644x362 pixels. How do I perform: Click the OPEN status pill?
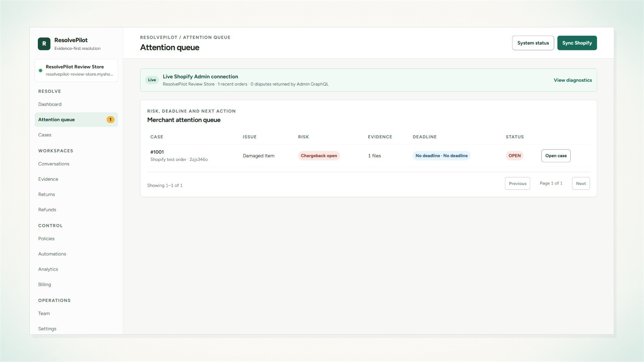point(514,156)
